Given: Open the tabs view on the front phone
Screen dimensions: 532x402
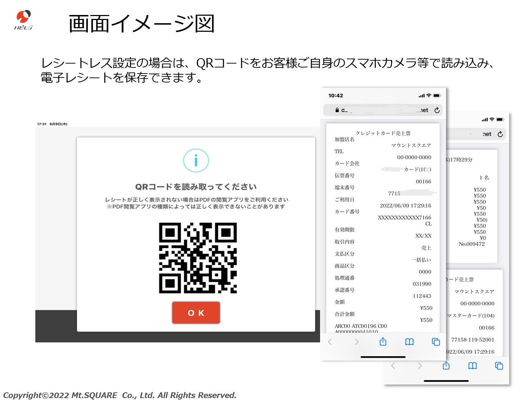Looking at the screenshot, I should click(436, 342).
